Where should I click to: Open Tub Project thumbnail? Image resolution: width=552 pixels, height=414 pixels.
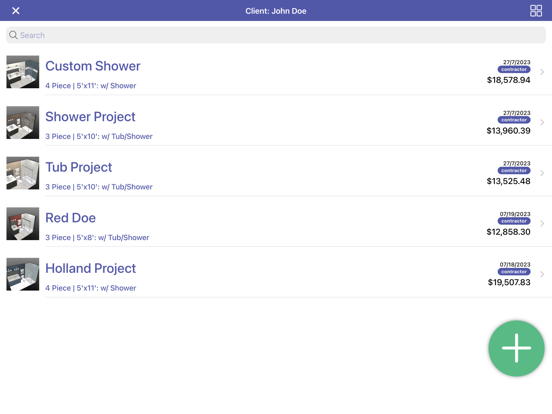23,173
